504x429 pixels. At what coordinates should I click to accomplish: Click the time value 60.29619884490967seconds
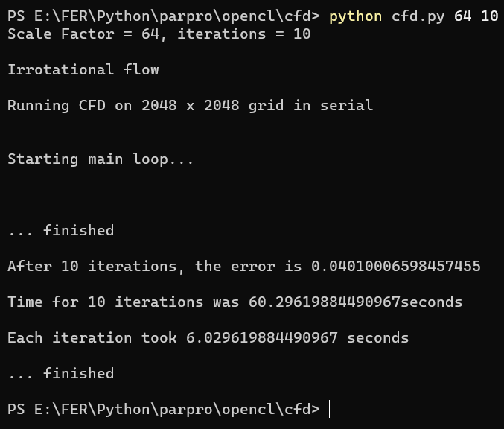tap(355, 302)
